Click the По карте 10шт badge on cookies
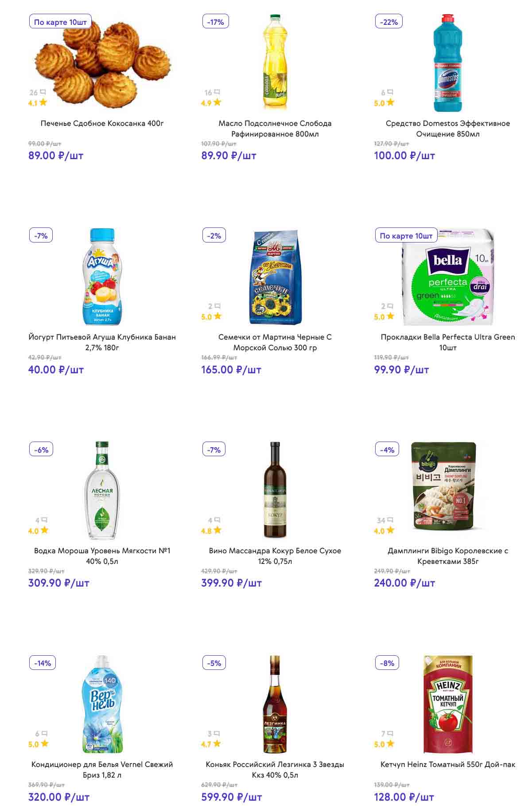Screen dimensions: 532x806 (60, 22)
